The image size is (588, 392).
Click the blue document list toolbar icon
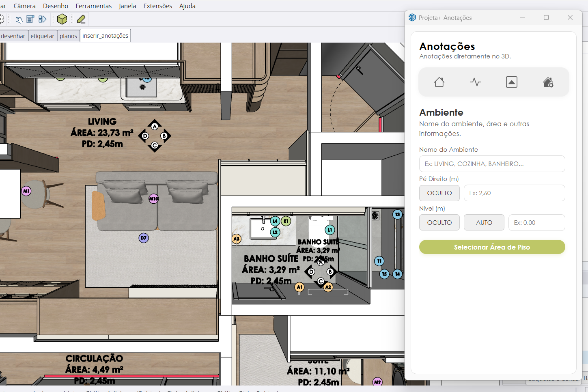tap(30, 19)
